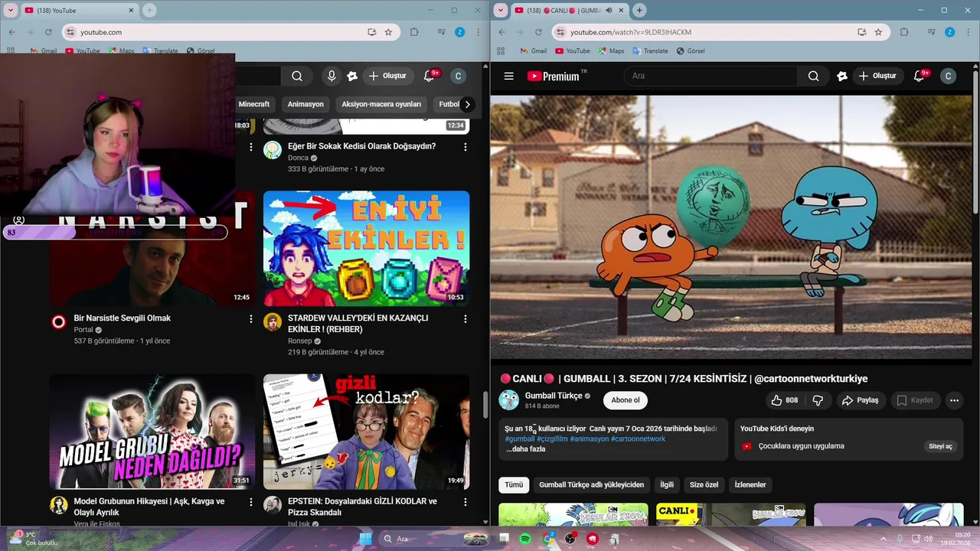The width and height of the screenshot is (980, 551).
Task: Subscribe with Abone ol button
Action: click(626, 400)
